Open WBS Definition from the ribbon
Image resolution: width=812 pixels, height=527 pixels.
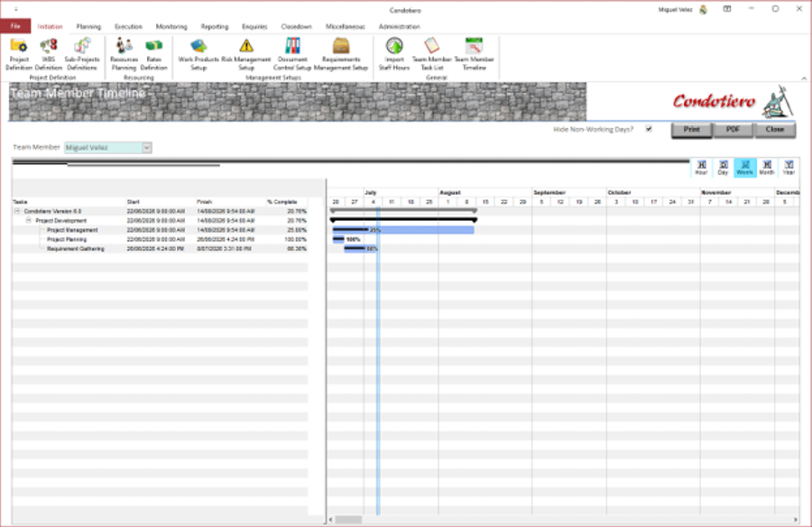click(x=48, y=54)
